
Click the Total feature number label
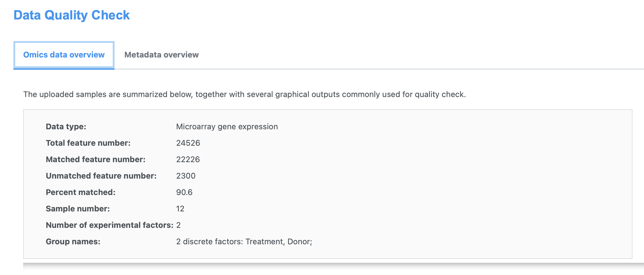(x=88, y=143)
